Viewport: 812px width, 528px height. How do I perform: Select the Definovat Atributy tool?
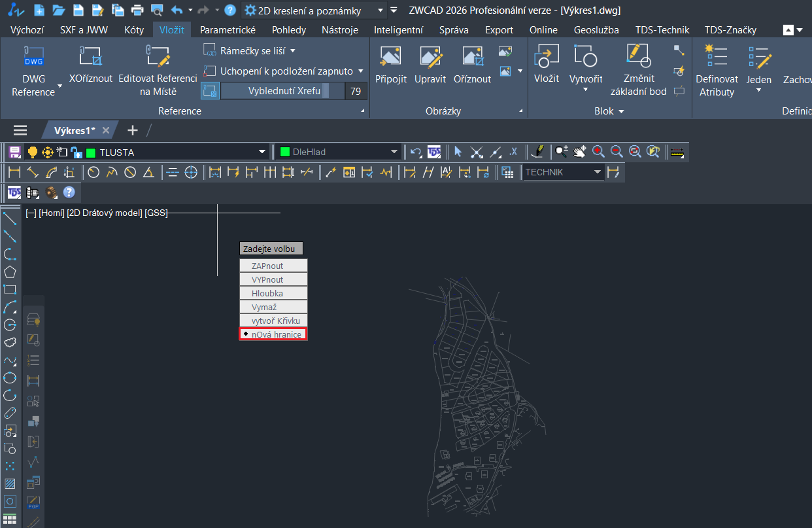pyautogui.click(x=717, y=57)
